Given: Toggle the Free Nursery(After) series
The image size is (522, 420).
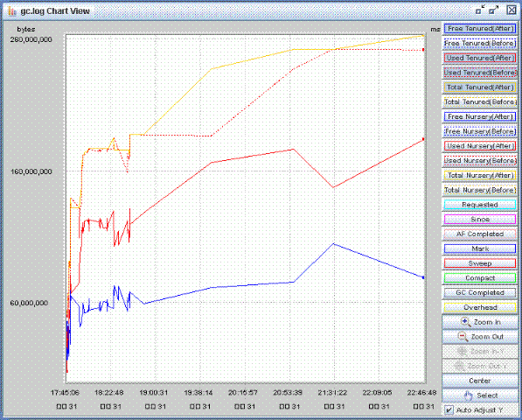Looking at the screenshot, I should [x=480, y=116].
